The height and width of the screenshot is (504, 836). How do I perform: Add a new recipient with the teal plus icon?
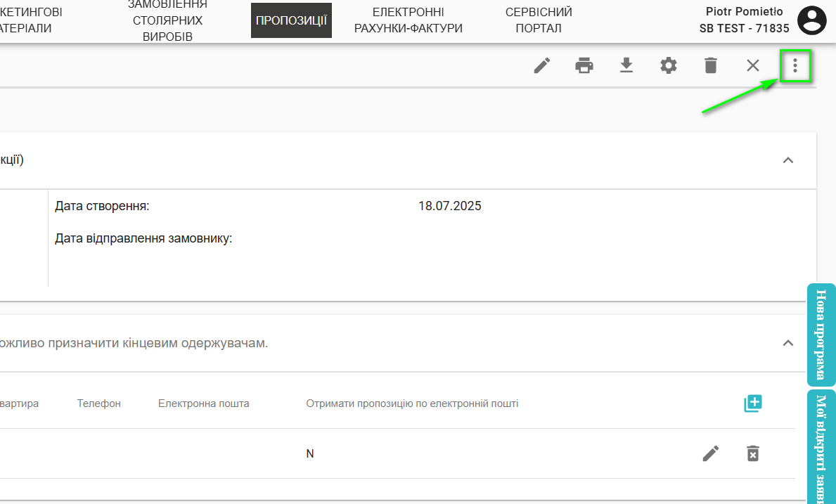coord(753,403)
